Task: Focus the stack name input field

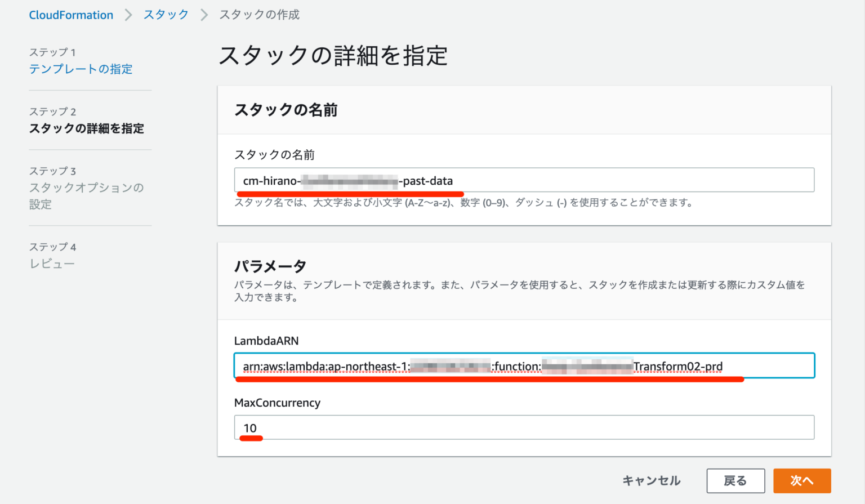Action: (x=524, y=180)
